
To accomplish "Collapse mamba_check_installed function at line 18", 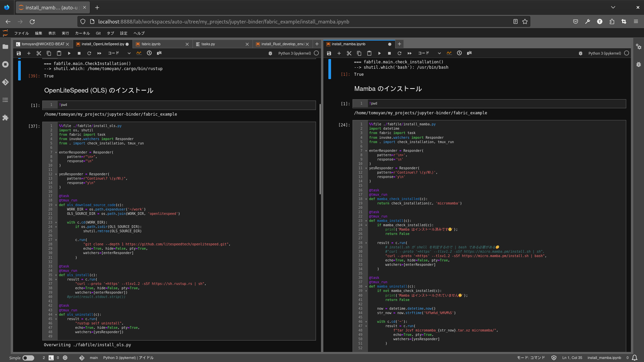I will tap(366, 199).
